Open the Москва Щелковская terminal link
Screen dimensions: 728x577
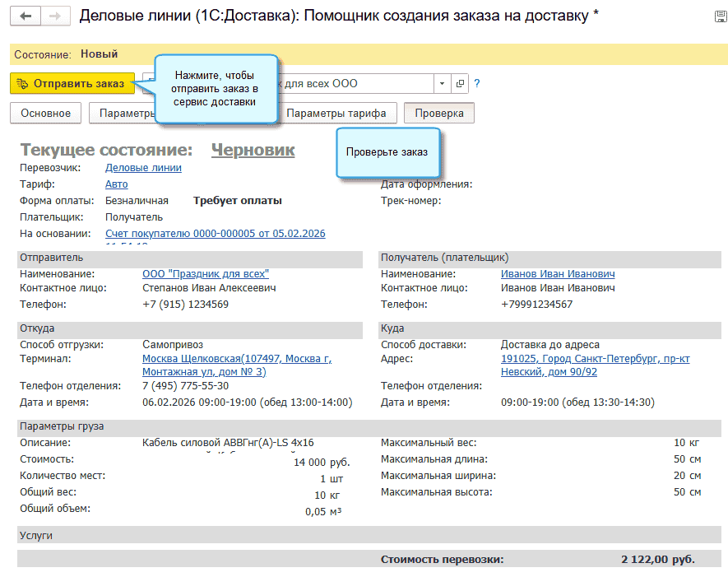pos(236,365)
